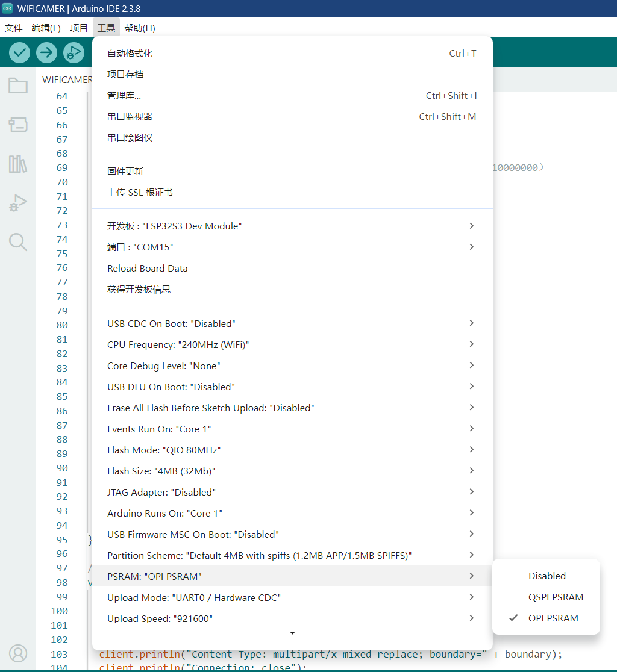Open the 项目 menu

point(78,28)
